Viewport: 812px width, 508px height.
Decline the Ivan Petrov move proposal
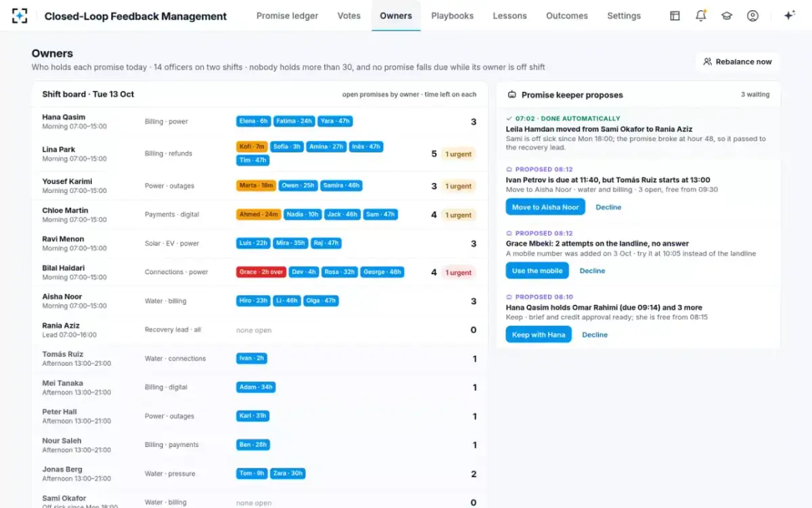click(x=608, y=207)
